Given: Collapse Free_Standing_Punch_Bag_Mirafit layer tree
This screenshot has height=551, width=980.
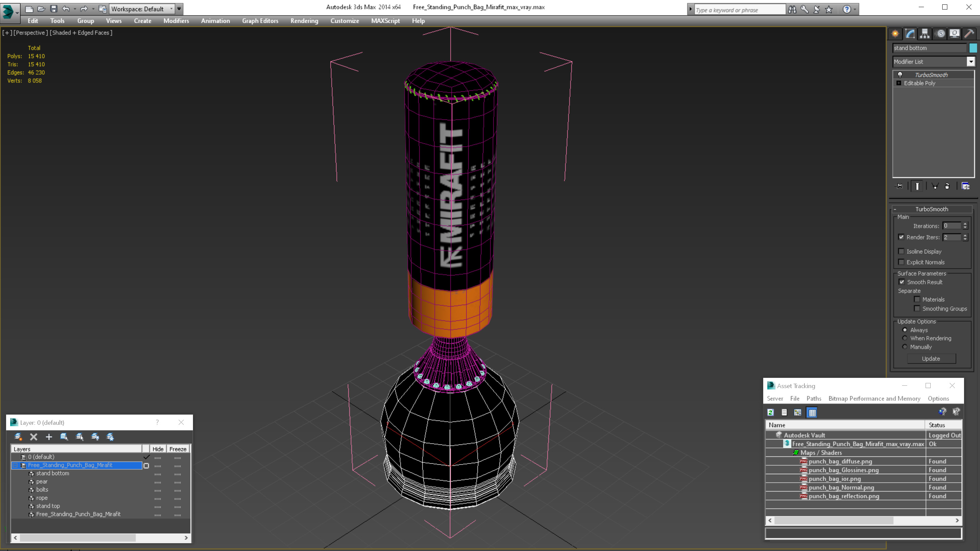Looking at the screenshot, I should pyautogui.click(x=15, y=465).
